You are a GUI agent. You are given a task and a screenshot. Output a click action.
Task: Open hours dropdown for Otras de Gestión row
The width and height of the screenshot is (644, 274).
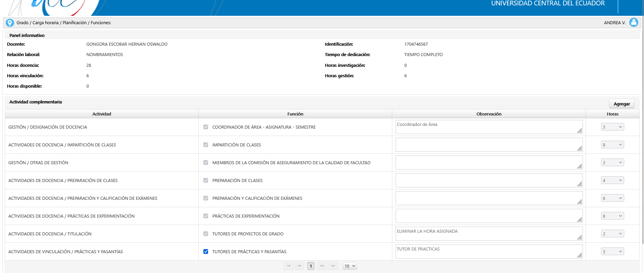click(x=612, y=163)
